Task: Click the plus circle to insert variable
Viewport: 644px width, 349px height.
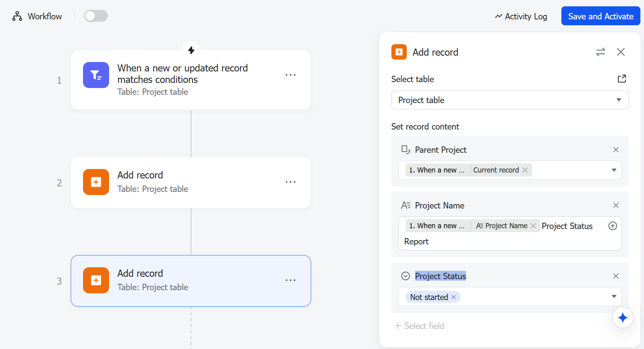Action: pyautogui.click(x=613, y=226)
